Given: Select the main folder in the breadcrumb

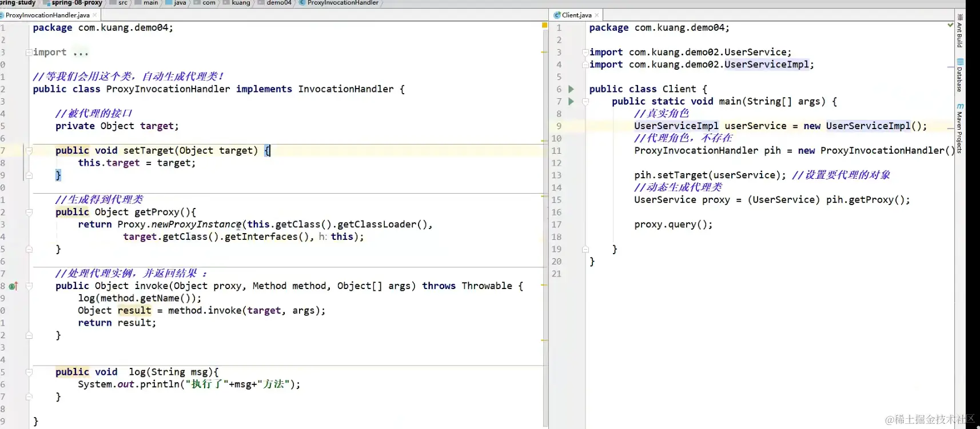Looking at the screenshot, I should point(150,3).
